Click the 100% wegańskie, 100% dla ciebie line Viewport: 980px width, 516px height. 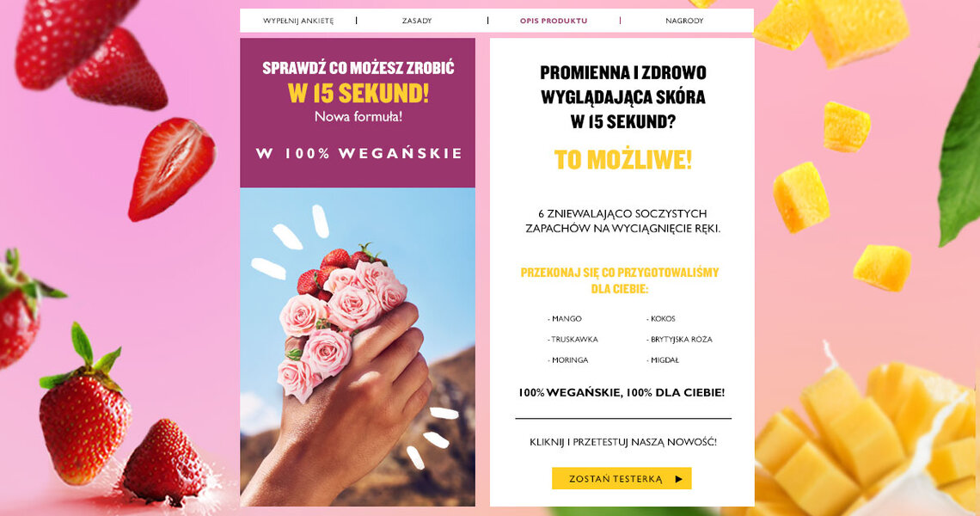pyautogui.click(x=622, y=393)
